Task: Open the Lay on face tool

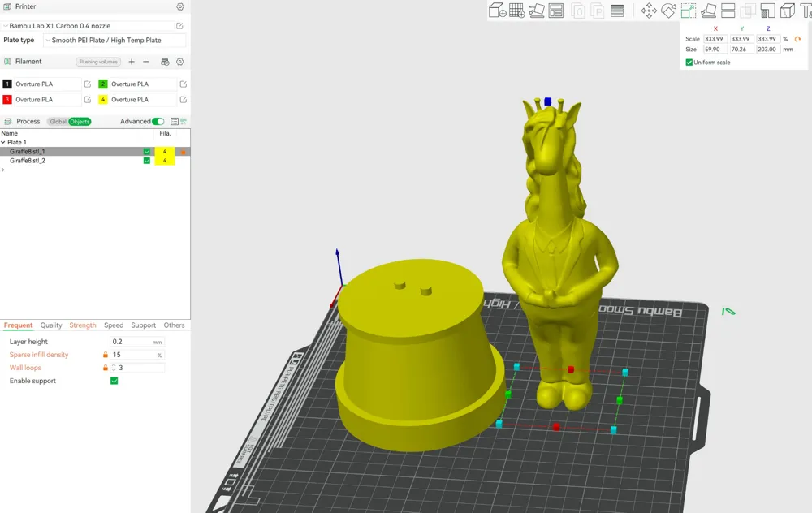Action: click(709, 11)
